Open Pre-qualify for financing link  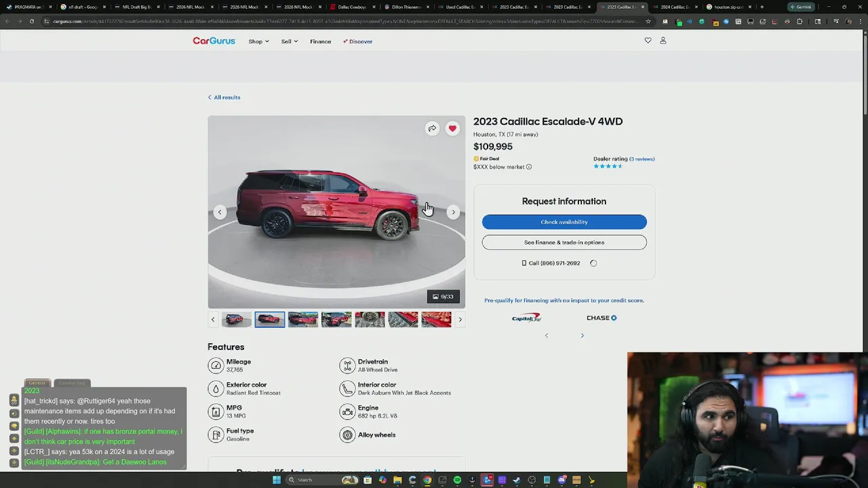point(564,300)
